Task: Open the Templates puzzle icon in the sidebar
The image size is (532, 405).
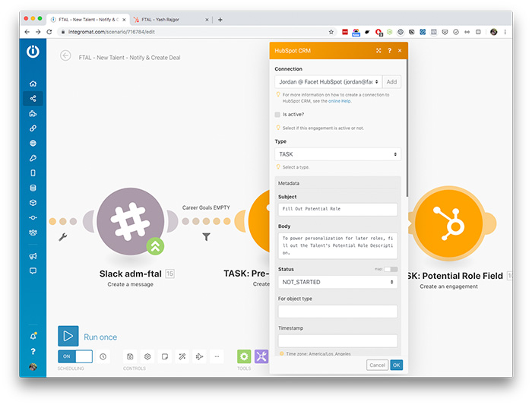Action: 33,113
